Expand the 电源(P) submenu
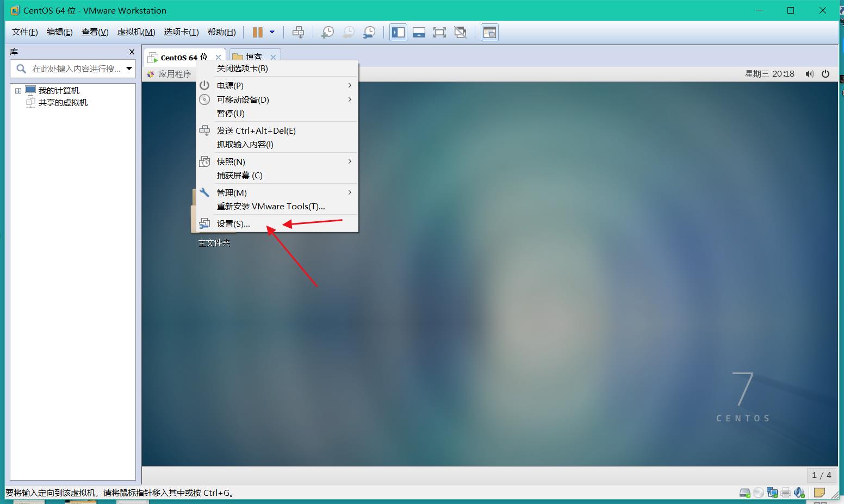Viewport: 844px width, 504px height. point(277,85)
